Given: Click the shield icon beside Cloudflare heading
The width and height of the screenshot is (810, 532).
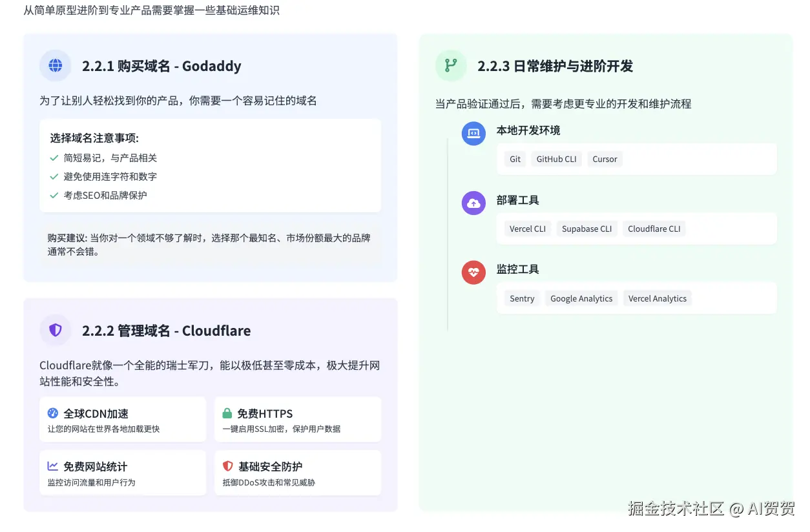Looking at the screenshot, I should tap(56, 331).
